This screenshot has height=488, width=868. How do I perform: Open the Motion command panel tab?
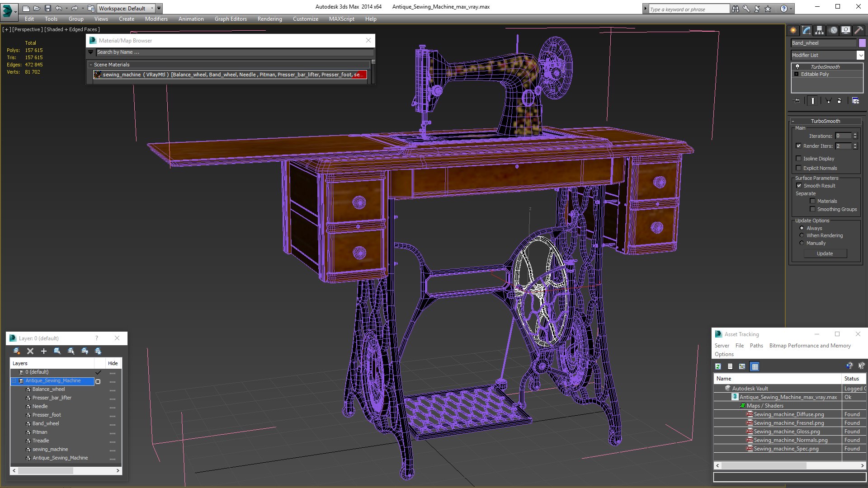coord(833,30)
